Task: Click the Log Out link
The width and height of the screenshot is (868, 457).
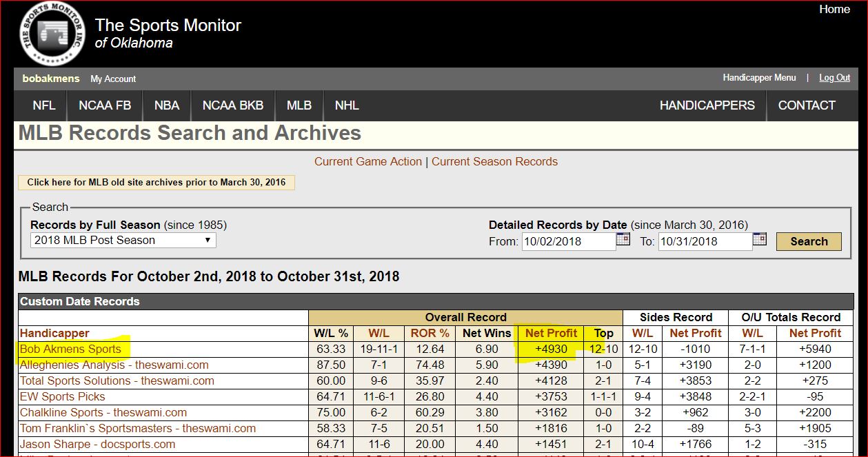Action: click(x=834, y=78)
